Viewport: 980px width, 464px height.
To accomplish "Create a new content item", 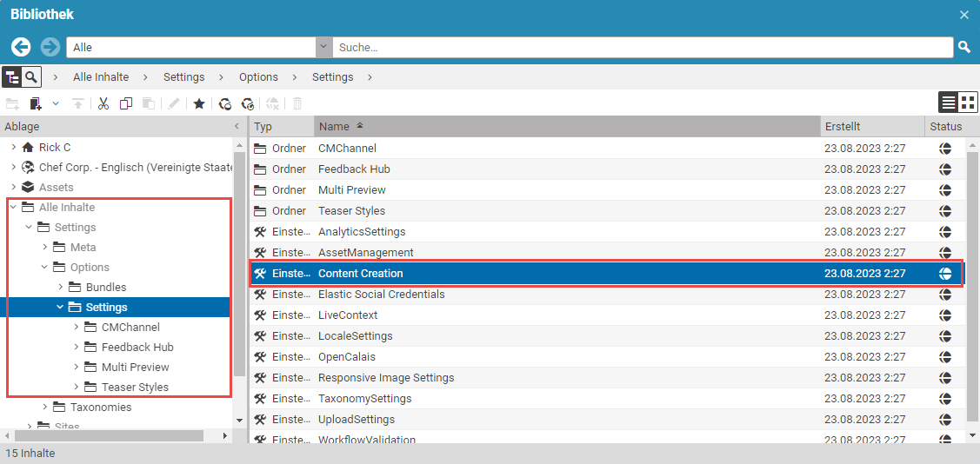I will 36,103.
